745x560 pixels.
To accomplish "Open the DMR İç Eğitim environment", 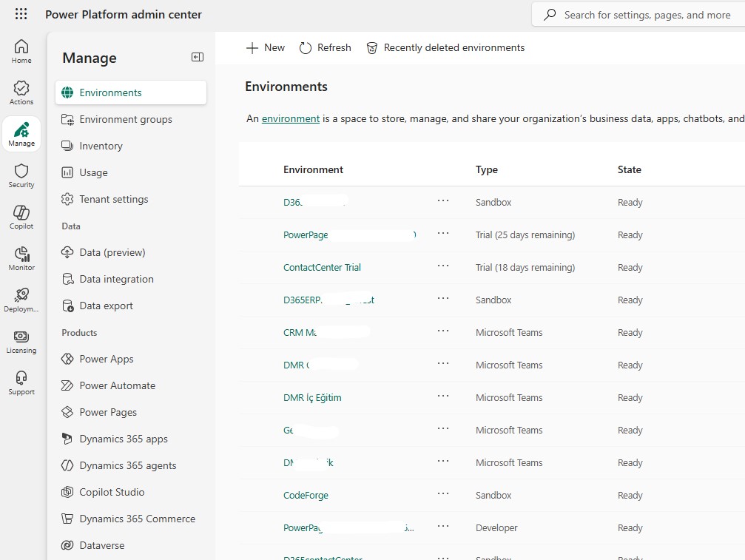I will click(312, 397).
